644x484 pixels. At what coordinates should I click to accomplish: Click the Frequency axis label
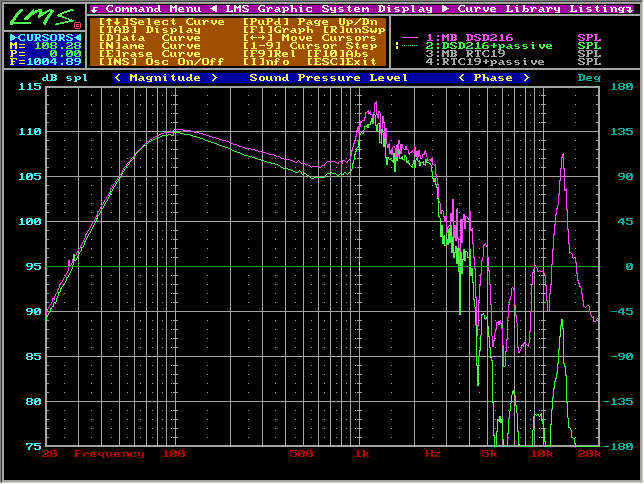coord(109,454)
